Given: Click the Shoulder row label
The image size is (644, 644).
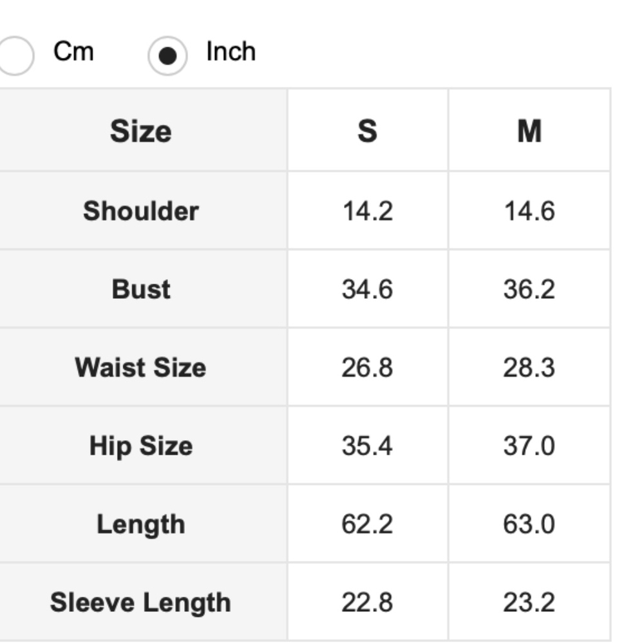Looking at the screenshot, I should click(140, 211).
